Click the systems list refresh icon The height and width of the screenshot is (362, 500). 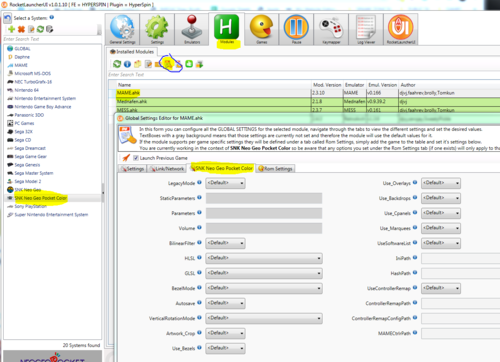40,29
